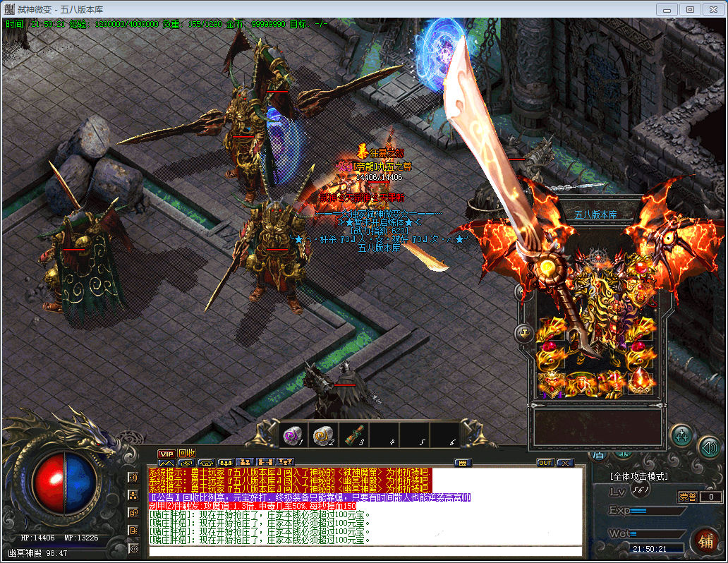Click the second chat tab with looped arrow
This screenshot has width=728, height=563.
click(x=186, y=463)
